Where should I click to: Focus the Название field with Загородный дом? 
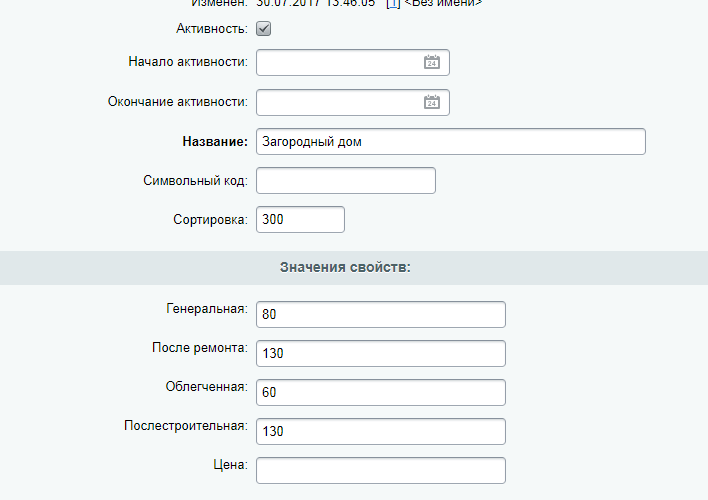450,142
